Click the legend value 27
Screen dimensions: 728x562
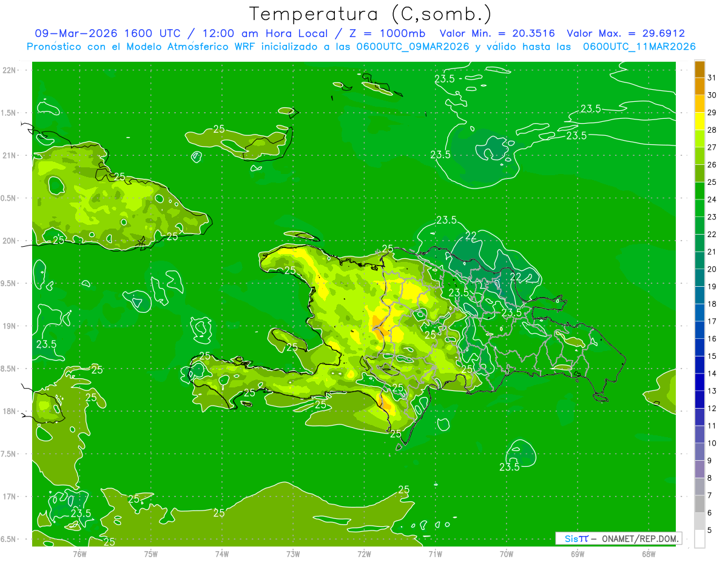712,147
